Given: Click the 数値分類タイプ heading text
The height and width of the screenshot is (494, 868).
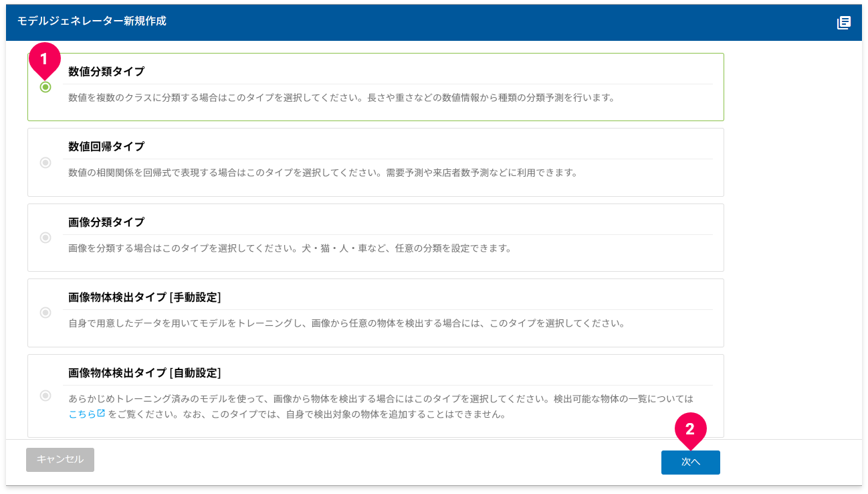Looking at the screenshot, I should click(x=106, y=71).
